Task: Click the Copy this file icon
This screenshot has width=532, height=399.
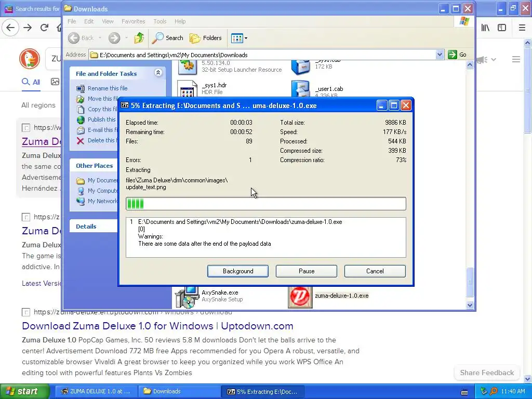Action: (x=81, y=109)
